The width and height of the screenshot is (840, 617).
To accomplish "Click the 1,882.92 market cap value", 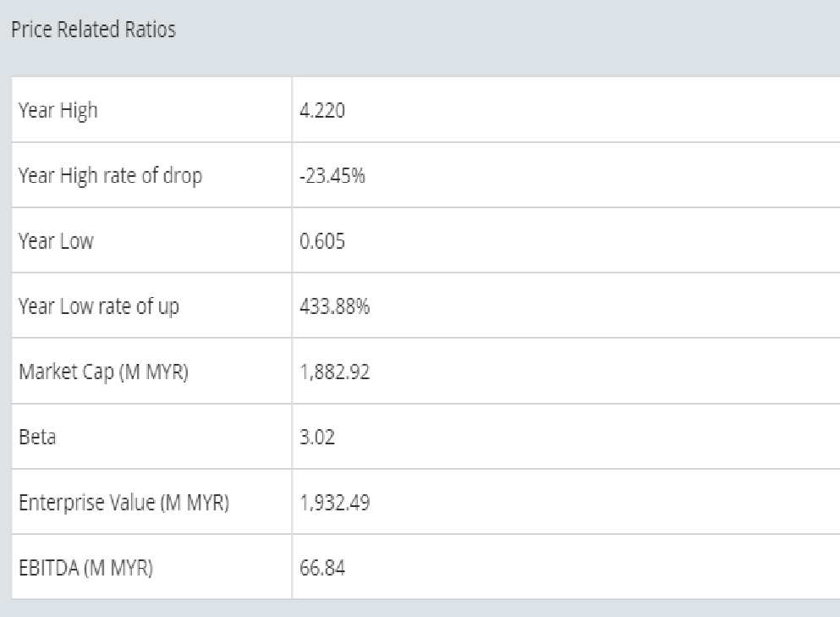I will pos(335,372).
